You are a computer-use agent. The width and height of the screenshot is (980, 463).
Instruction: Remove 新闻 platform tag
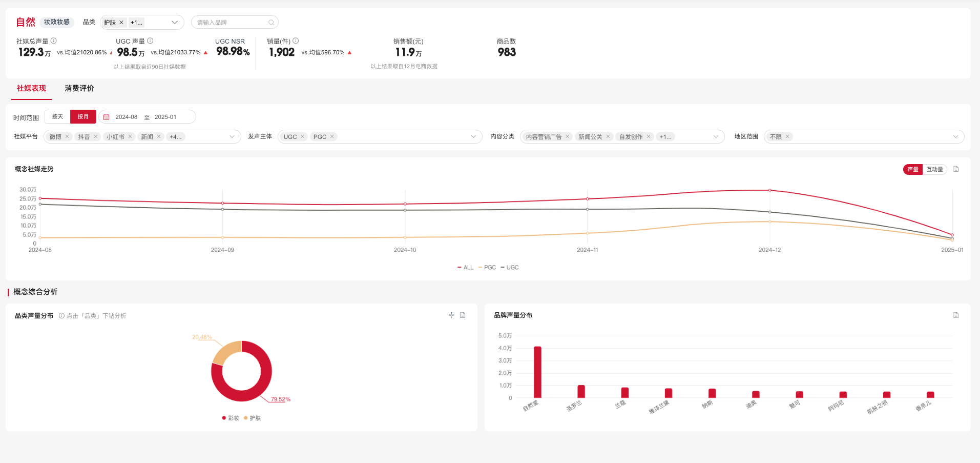[159, 136]
